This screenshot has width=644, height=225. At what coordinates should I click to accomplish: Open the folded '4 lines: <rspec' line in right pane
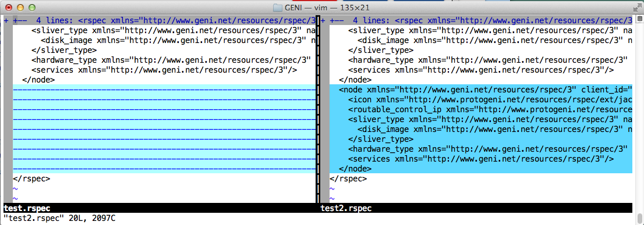tap(481, 20)
